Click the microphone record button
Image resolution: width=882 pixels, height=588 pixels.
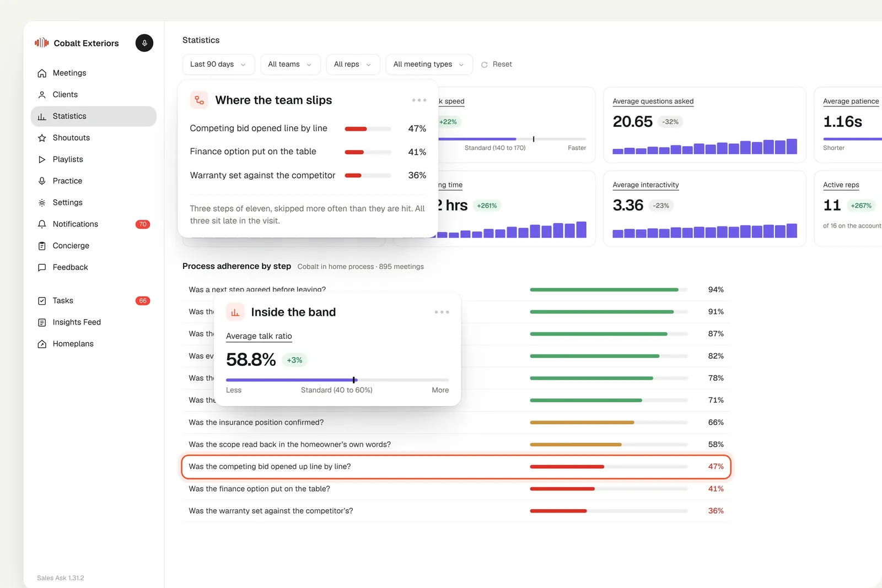coord(144,43)
